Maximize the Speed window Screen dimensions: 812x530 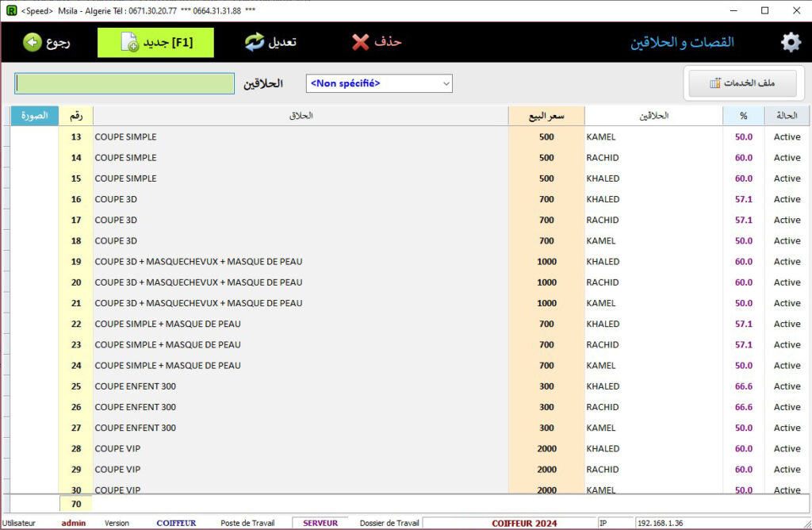coord(765,10)
